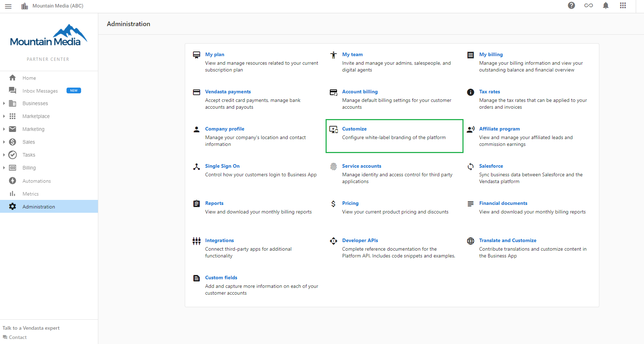
Task: Click the Mountain Media logo
Action: pyautogui.click(x=49, y=35)
